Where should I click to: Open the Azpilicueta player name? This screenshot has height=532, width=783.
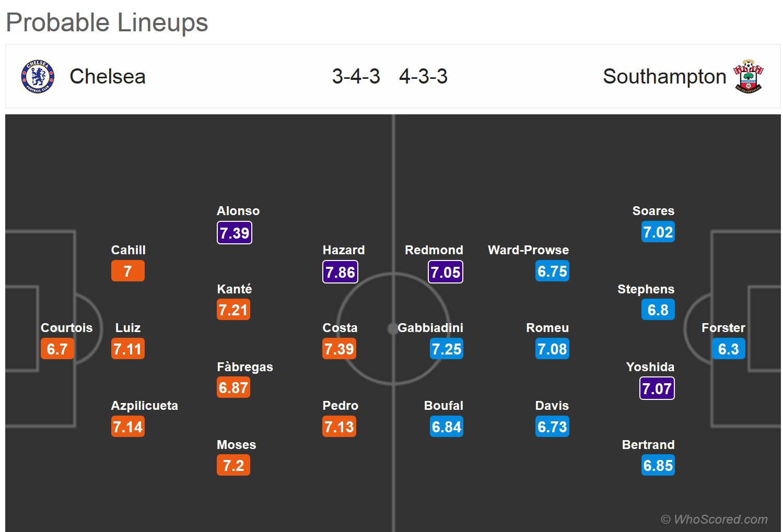tap(145, 406)
